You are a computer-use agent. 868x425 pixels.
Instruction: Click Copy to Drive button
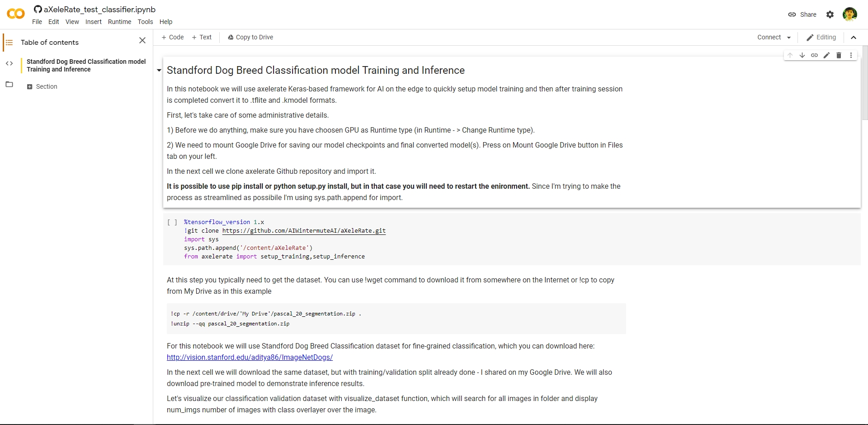pyautogui.click(x=250, y=37)
